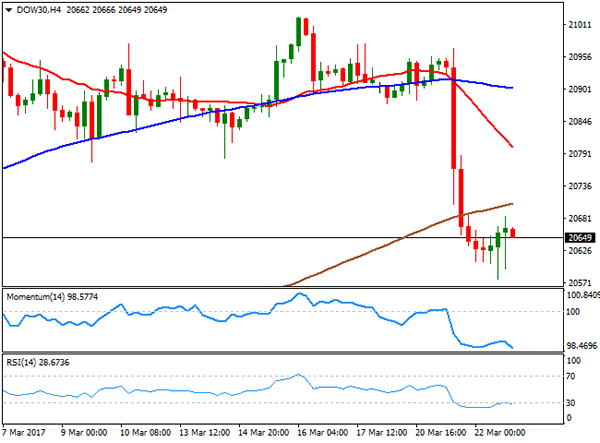
Task: Select the end of the blue moving average line
Action: (512, 88)
